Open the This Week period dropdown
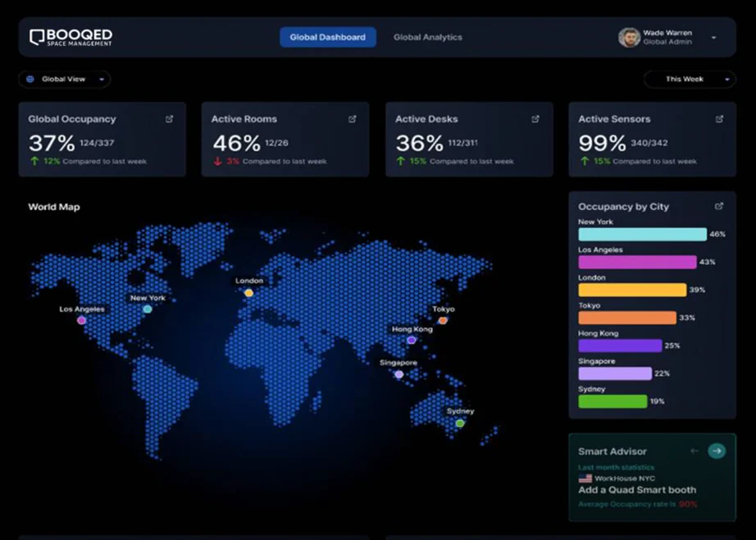The image size is (756, 540). pyautogui.click(x=690, y=79)
